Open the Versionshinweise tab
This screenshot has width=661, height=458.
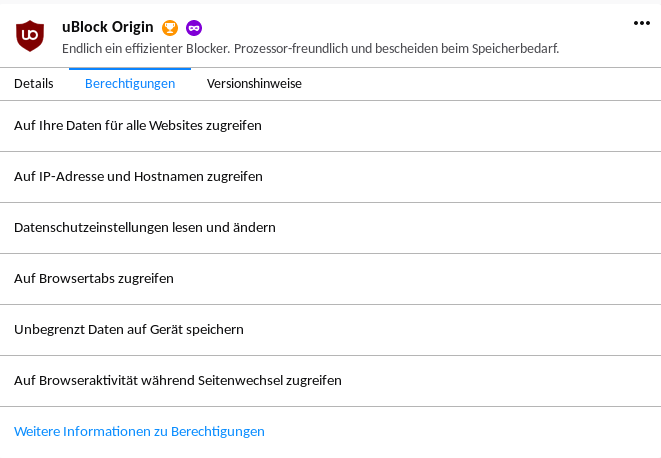click(x=254, y=84)
